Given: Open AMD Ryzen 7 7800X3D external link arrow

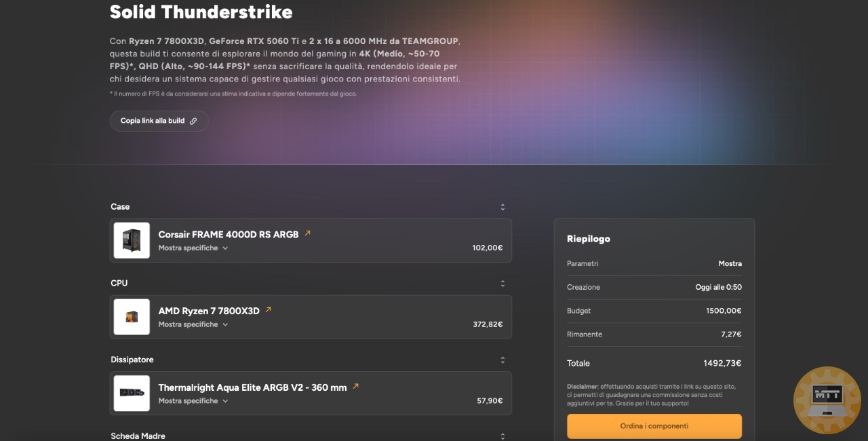Looking at the screenshot, I should coord(268,310).
